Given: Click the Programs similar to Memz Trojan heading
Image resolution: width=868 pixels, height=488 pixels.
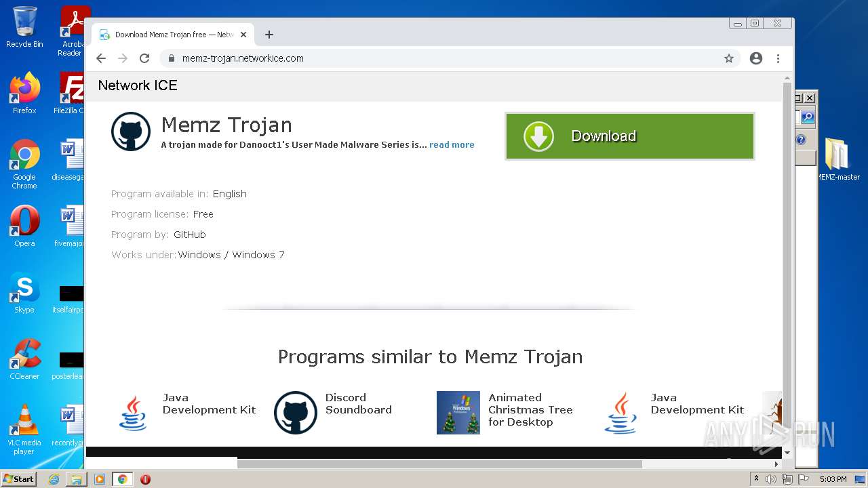Looking at the screenshot, I should [430, 357].
